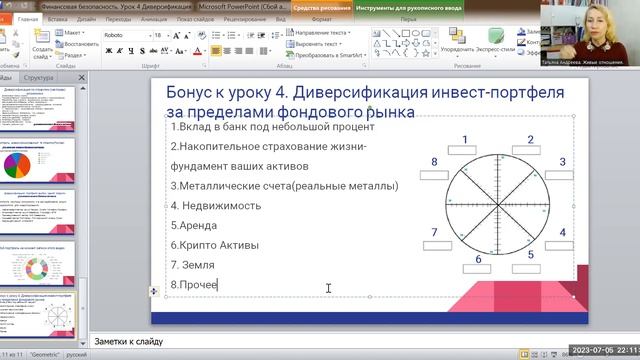The image size is (640, 360).
Task: Select the pie chart slide thumbnail
Action: tap(37, 161)
